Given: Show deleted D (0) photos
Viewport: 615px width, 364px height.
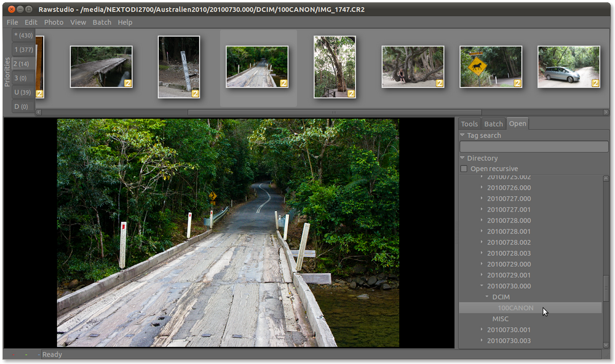Looking at the screenshot, I should [22, 106].
